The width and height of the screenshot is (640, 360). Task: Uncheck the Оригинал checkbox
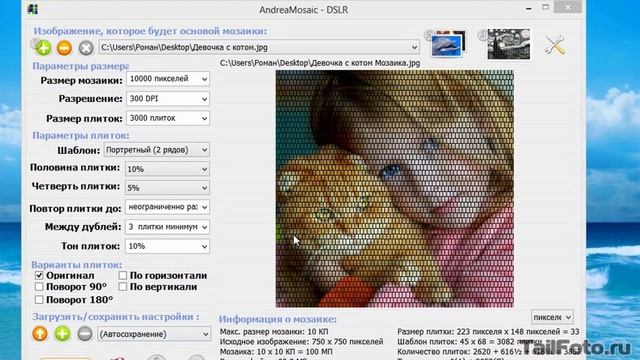[x=39, y=276]
